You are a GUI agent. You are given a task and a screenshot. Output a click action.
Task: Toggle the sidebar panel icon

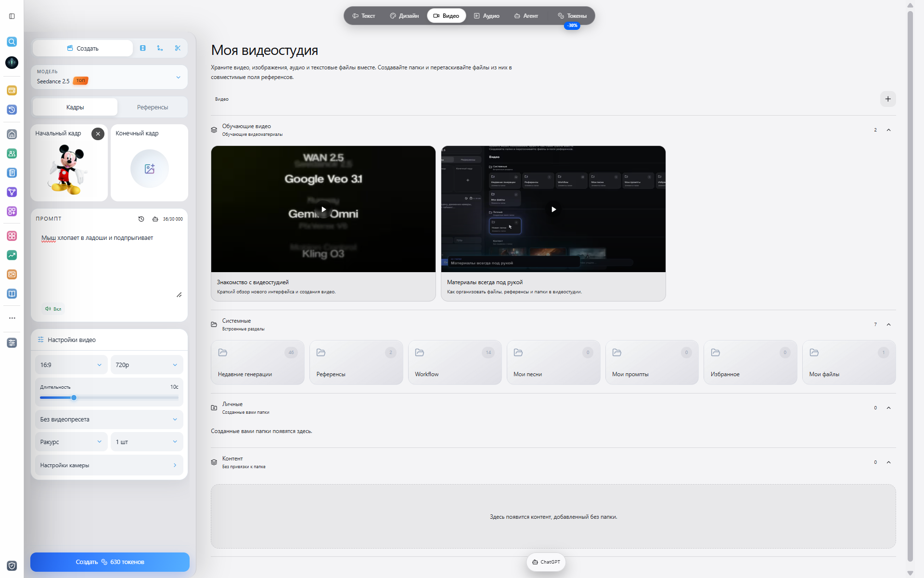(x=12, y=16)
